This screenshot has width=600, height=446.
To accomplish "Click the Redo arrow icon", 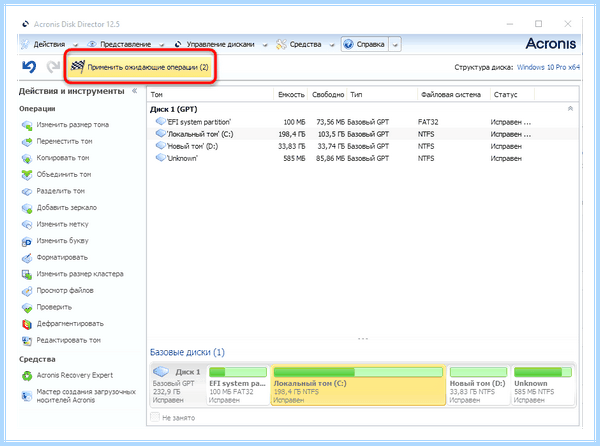I will [53, 67].
